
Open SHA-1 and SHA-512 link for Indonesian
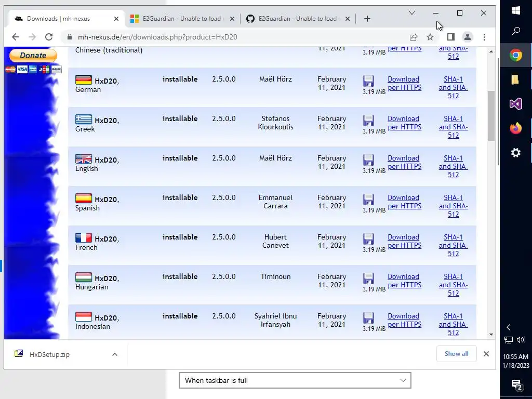click(x=453, y=324)
